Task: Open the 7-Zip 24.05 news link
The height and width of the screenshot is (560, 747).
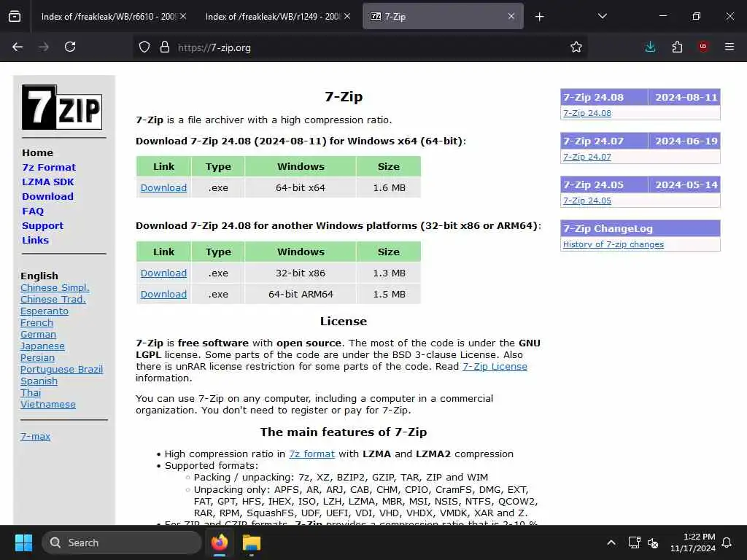Action: 587,201
